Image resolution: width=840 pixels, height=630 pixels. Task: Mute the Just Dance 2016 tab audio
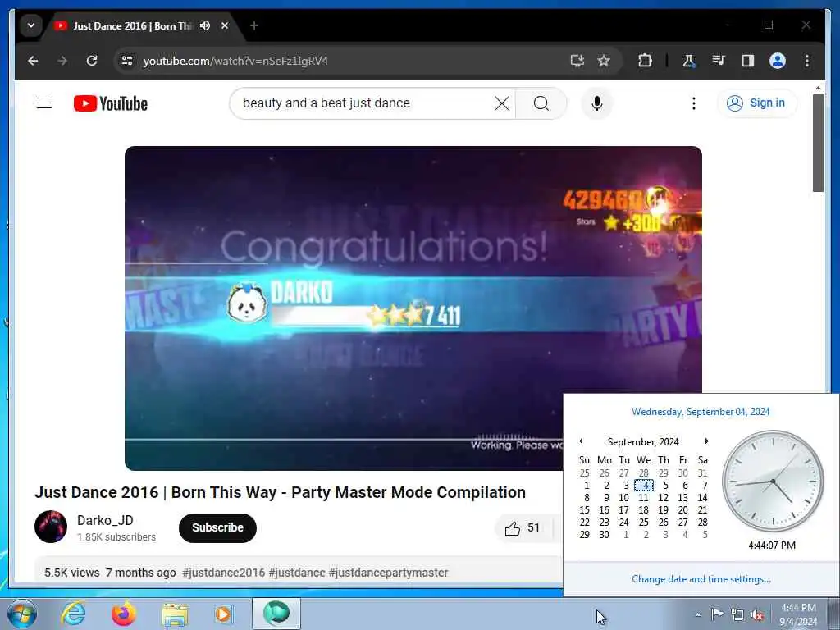tap(205, 25)
